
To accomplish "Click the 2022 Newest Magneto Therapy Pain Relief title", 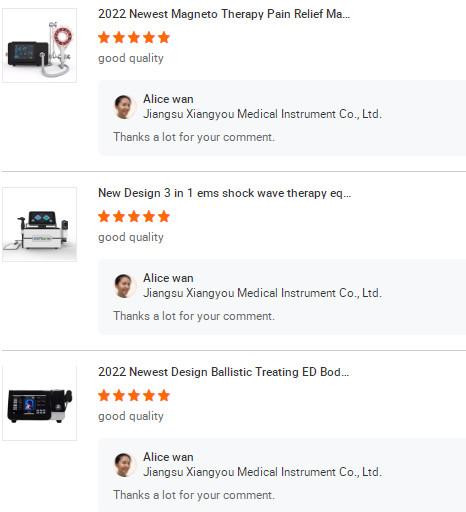I will [224, 14].
